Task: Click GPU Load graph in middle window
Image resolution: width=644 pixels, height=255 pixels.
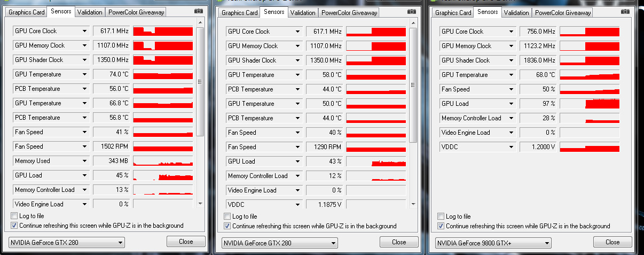Action: (x=376, y=161)
